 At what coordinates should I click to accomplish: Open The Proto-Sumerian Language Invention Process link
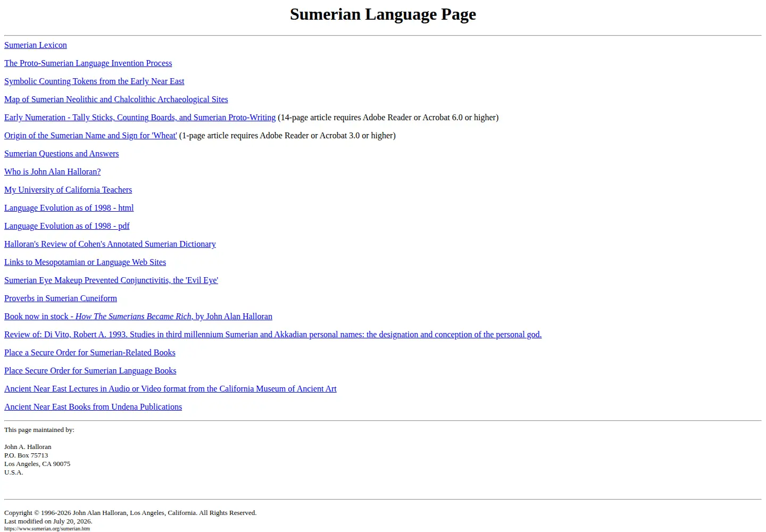(x=88, y=63)
